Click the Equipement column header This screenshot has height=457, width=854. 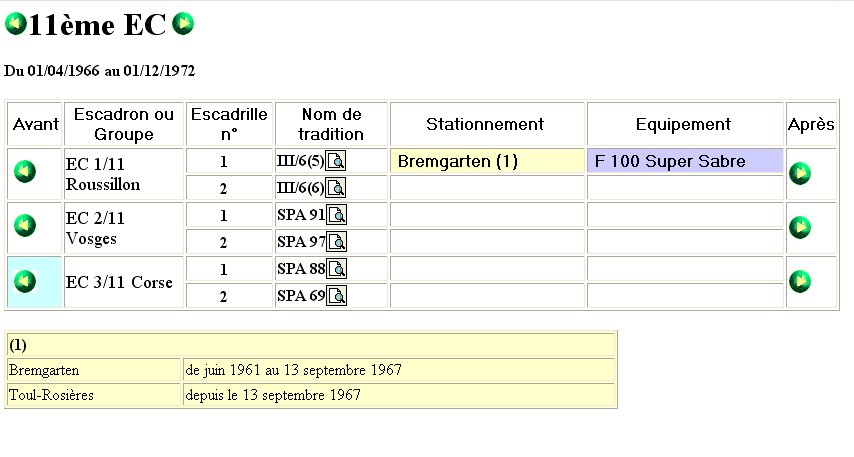(x=683, y=124)
